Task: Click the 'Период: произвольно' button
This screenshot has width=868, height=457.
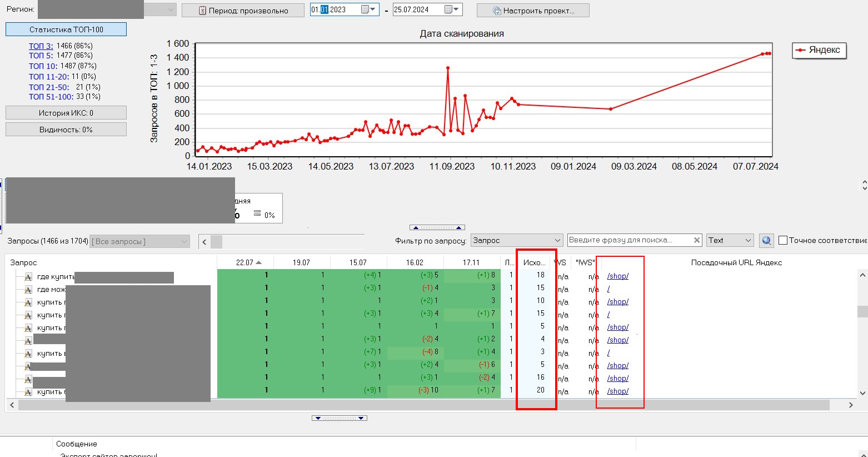Action: [243, 11]
